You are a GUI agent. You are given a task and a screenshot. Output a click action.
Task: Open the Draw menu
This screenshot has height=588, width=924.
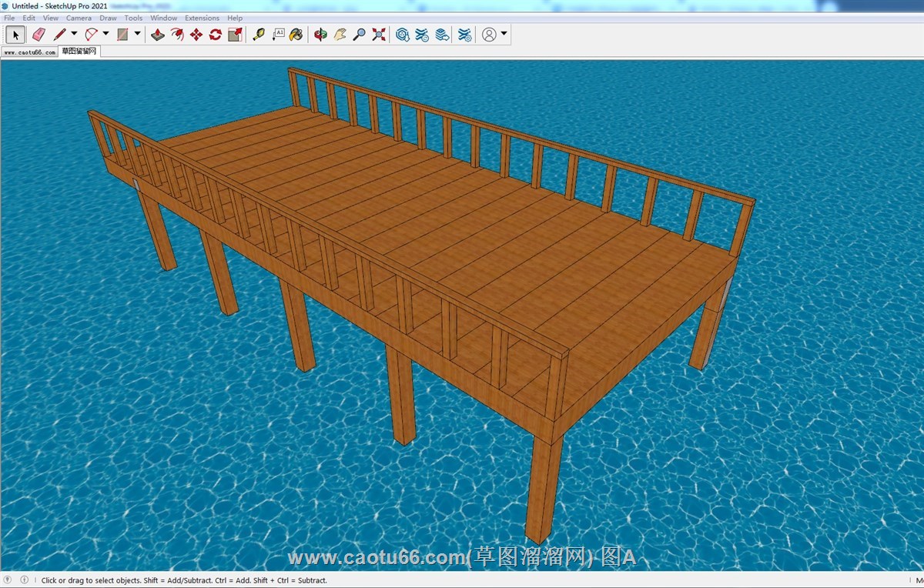(x=109, y=18)
